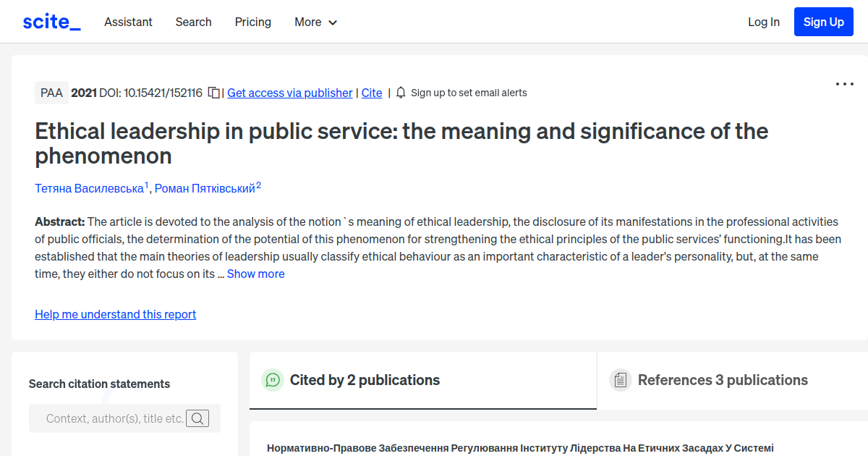Click the bell icon for email alerts
868x456 pixels.
pyautogui.click(x=401, y=93)
